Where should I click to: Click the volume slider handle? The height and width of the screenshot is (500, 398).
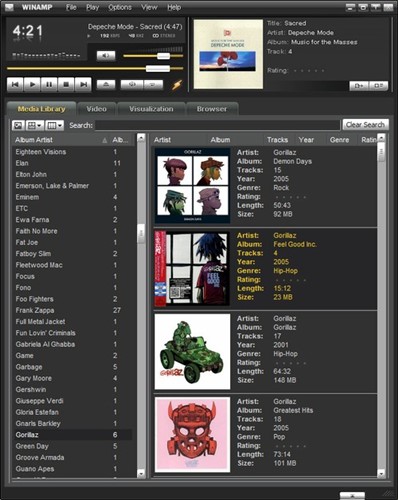pos(163,56)
